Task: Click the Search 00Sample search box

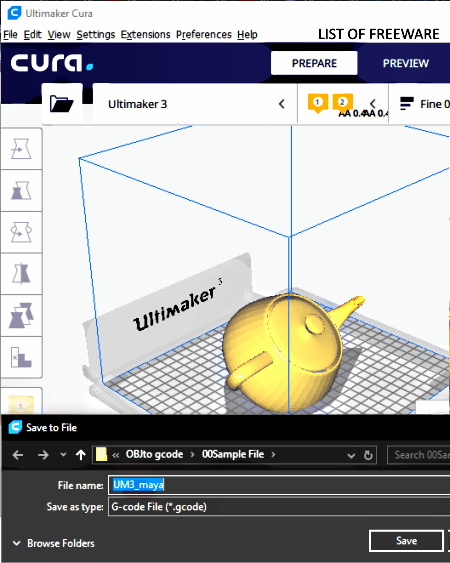Action: click(x=419, y=455)
